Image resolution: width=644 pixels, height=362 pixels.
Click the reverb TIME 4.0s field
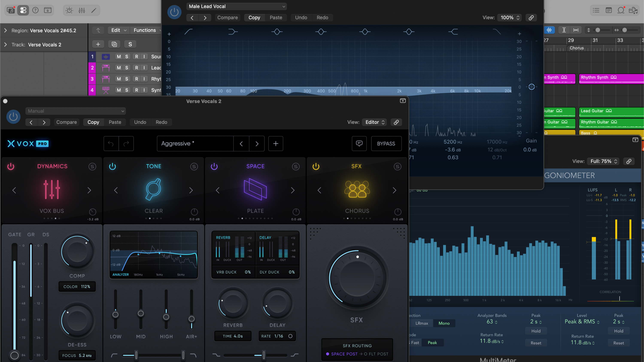233,336
